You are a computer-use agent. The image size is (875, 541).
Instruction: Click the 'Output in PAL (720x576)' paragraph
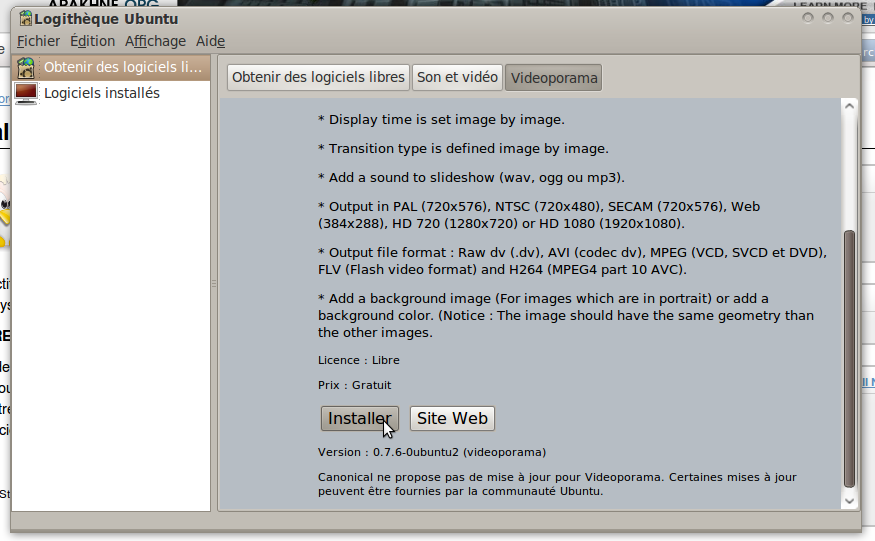click(539, 215)
